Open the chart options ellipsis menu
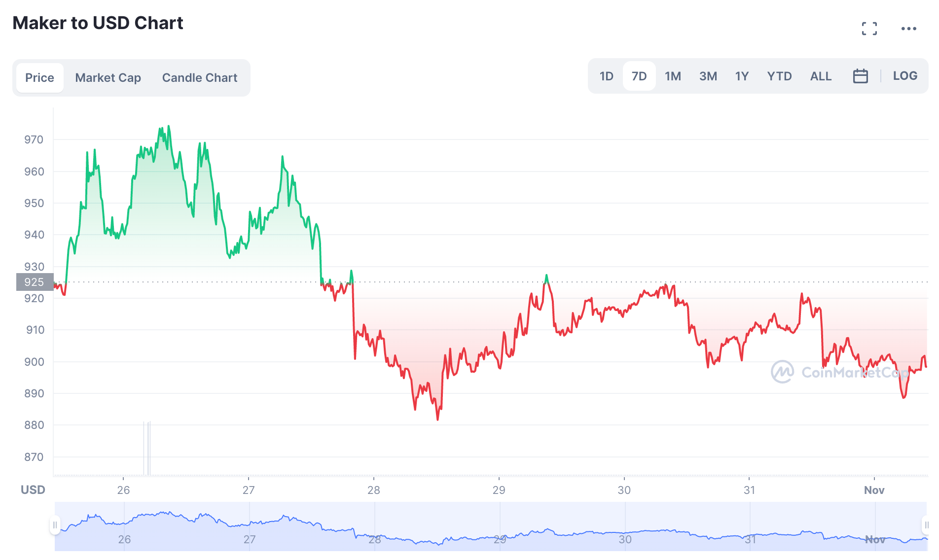 (909, 28)
